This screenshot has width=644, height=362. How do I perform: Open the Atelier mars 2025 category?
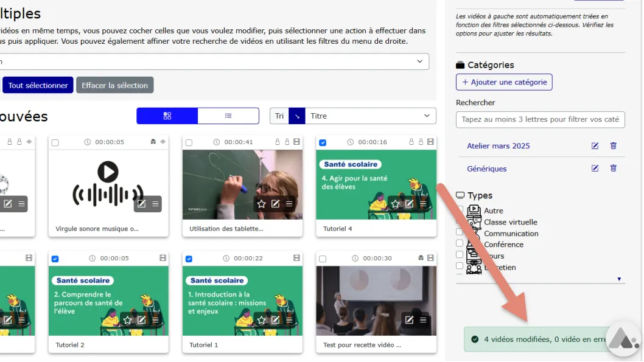[498, 145]
